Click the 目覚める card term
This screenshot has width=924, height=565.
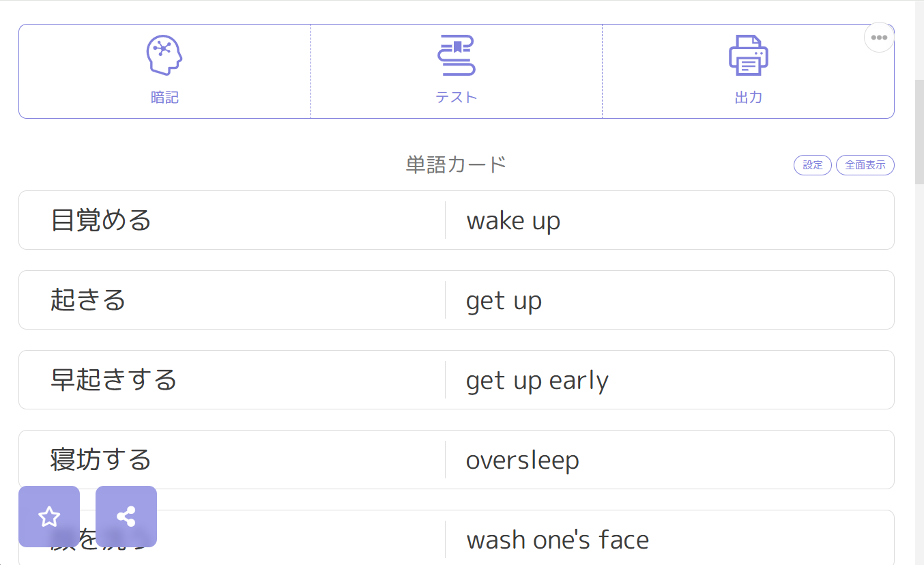tap(101, 220)
